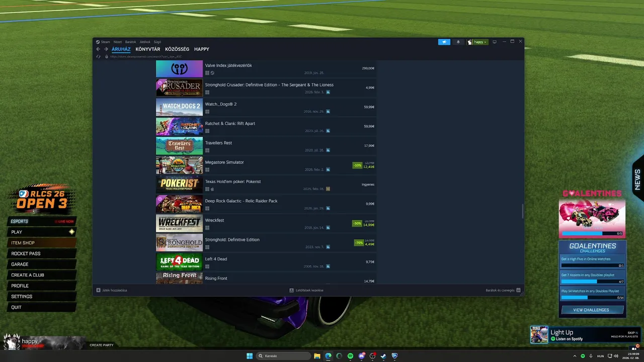Open the Rocket League NEWS side tab

637,179
